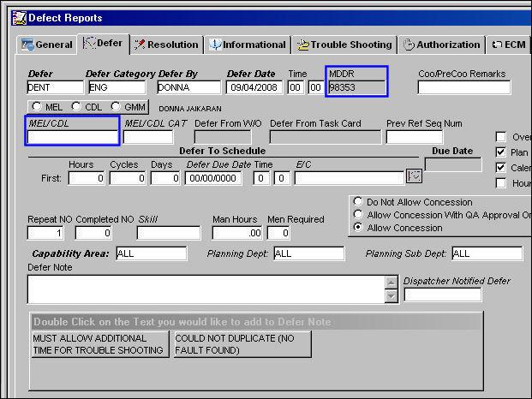532x399 pixels.
Task: Click the E/C input field
Action: tap(350, 178)
